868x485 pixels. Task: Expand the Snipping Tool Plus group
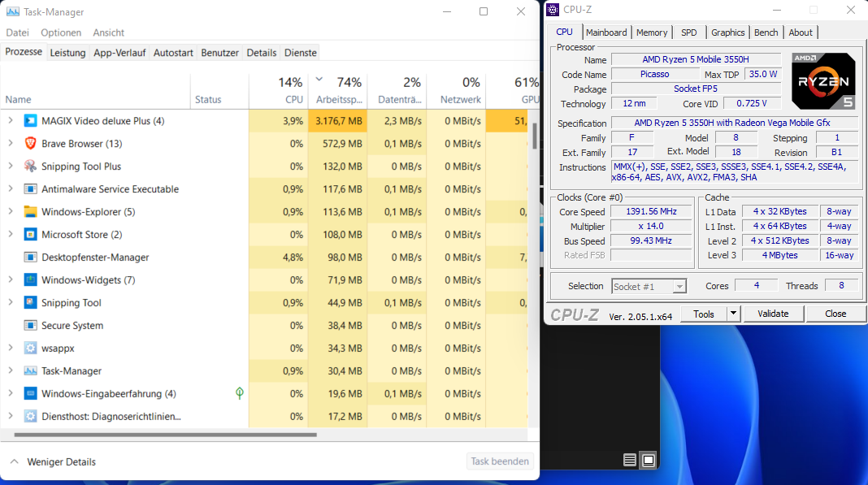[10, 166]
